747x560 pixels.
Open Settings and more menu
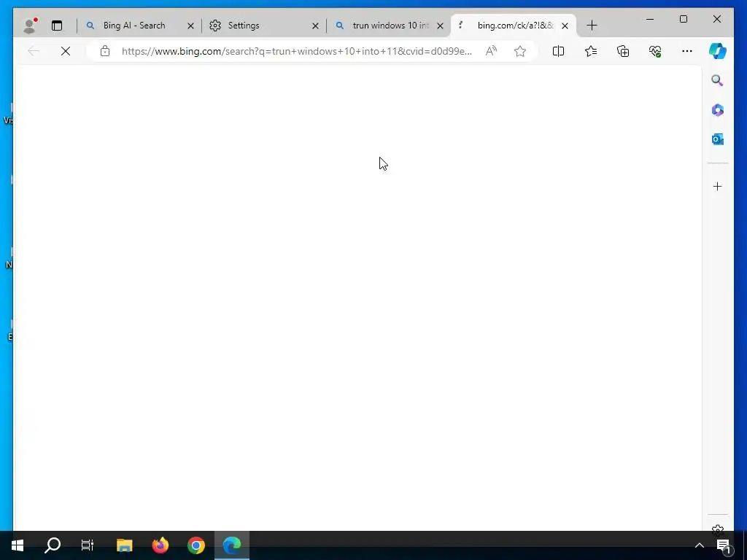click(687, 51)
